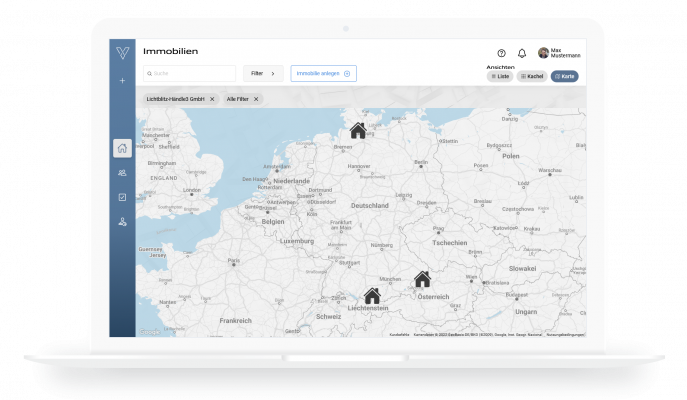The width and height of the screenshot is (687, 400).
Task: Click the Deutschland map label
Action: [x=369, y=205]
